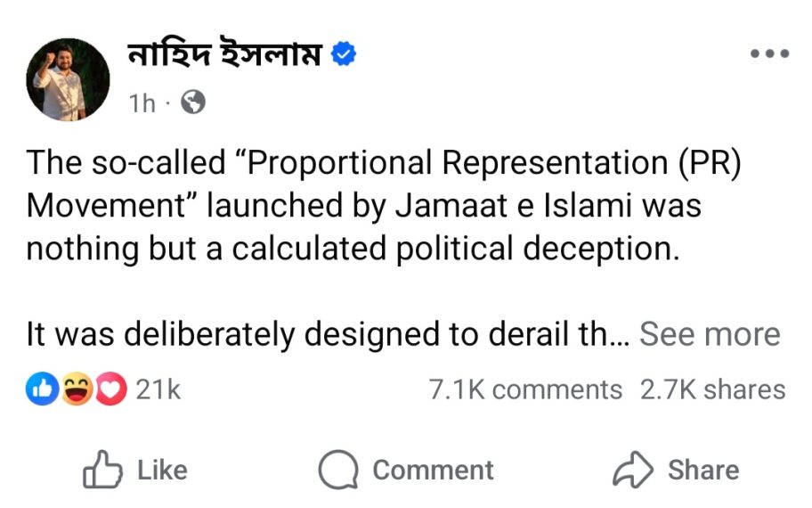The width and height of the screenshot is (812, 508).
Task: Click the blue verified badge
Action: click(344, 55)
